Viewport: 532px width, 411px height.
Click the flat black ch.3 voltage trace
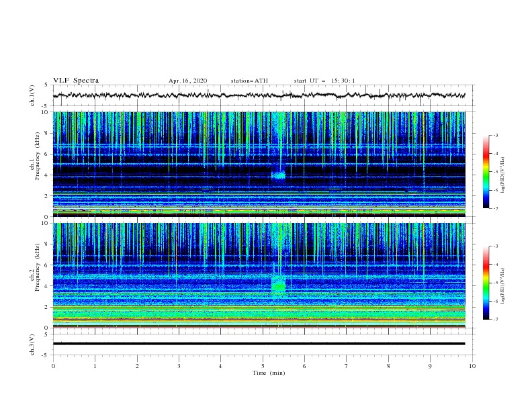coord(259,344)
